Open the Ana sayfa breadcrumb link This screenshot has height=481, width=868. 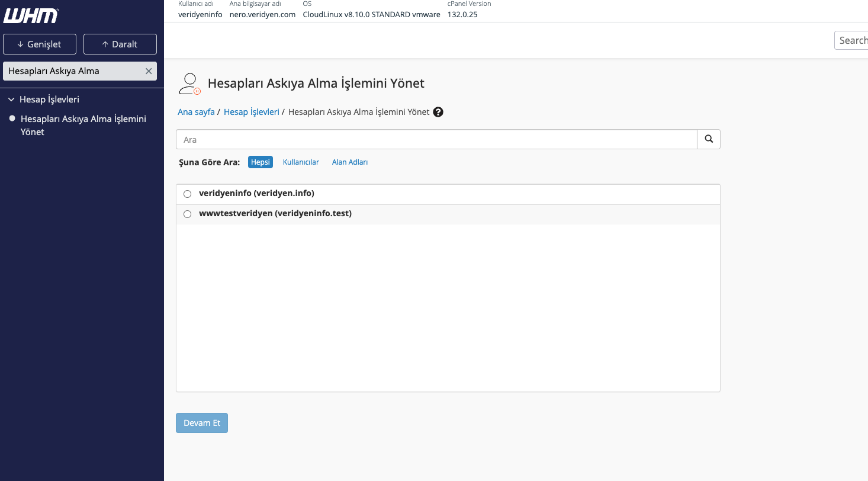(x=196, y=112)
